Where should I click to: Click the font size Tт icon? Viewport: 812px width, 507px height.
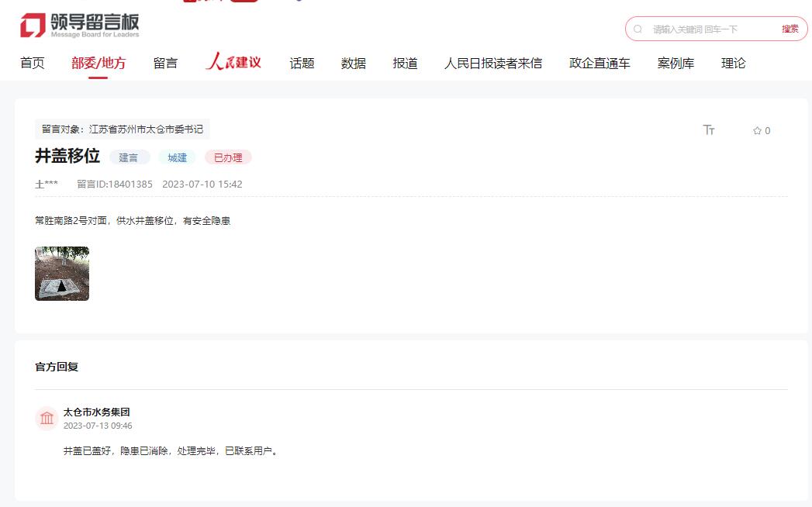click(709, 130)
